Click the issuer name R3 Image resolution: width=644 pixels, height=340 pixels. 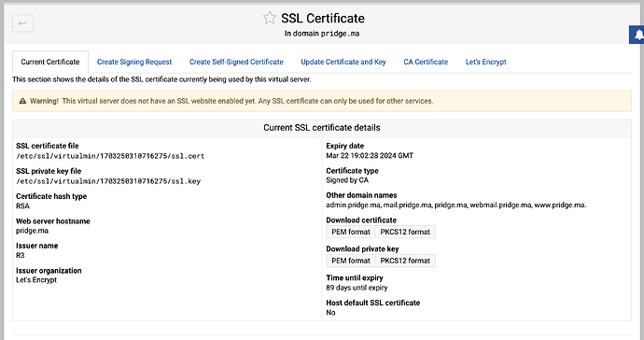point(21,255)
